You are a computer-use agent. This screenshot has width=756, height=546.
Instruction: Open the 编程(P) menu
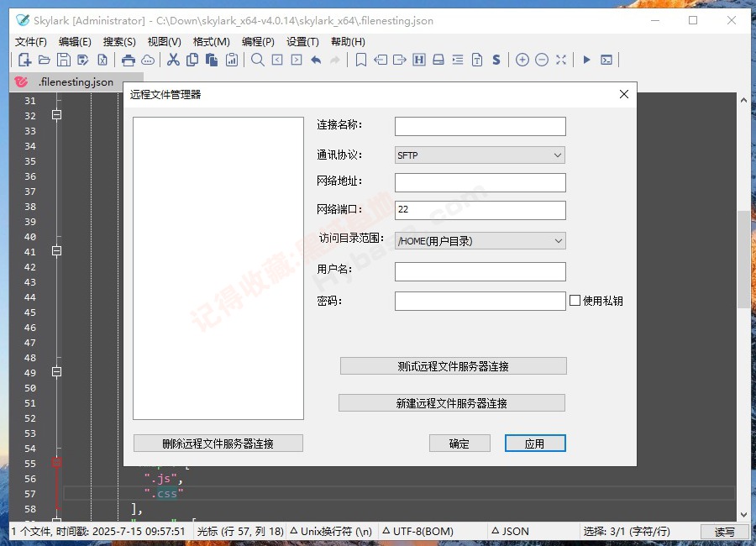click(x=258, y=42)
